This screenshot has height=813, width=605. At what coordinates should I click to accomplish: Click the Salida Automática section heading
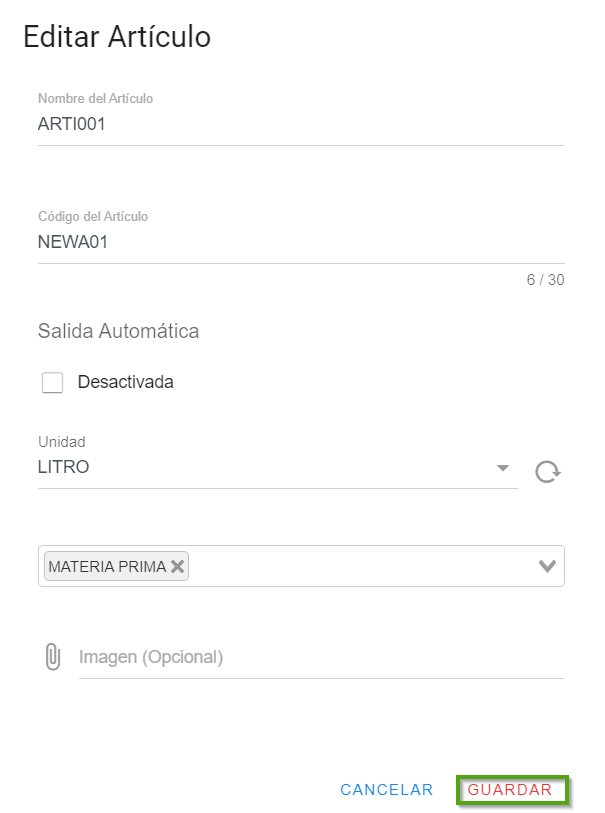(118, 331)
